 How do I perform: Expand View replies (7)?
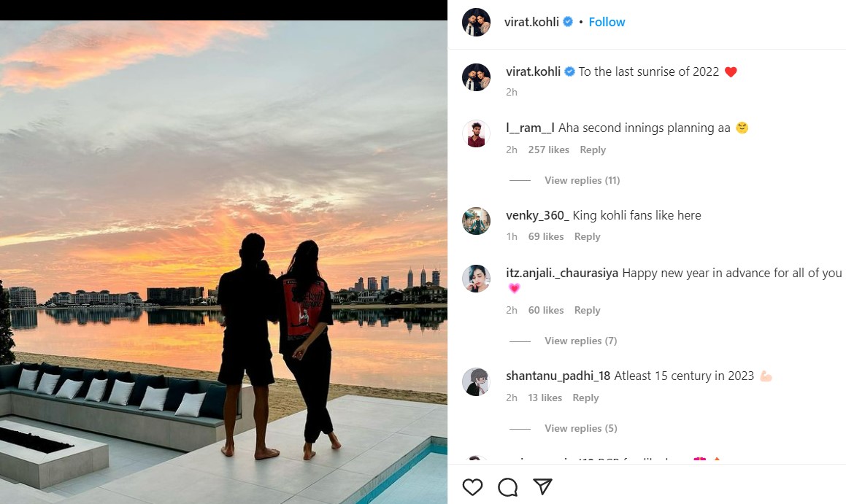coord(580,341)
